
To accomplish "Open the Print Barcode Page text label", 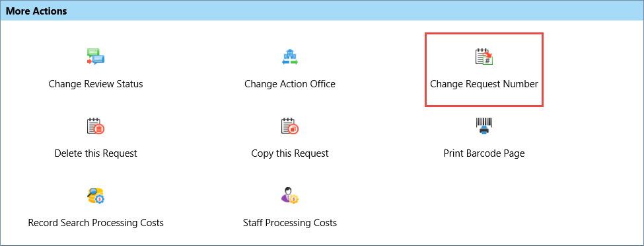I will coord(483,153).
